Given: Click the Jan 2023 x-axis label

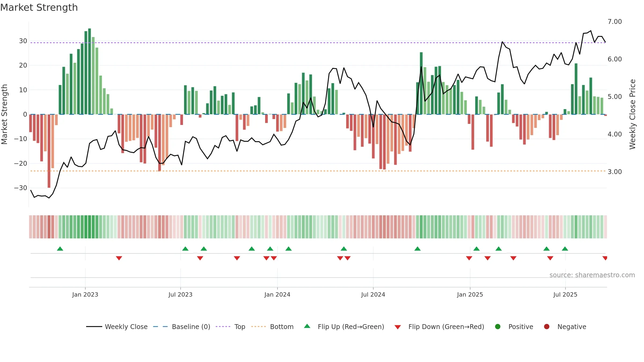Looking at the screenshot, I should click(85, 294).
